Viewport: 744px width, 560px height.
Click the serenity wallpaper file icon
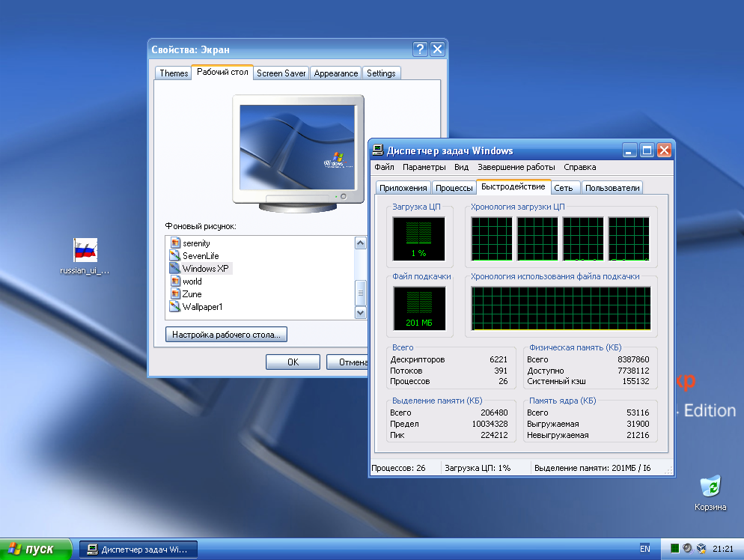point(175,243)
